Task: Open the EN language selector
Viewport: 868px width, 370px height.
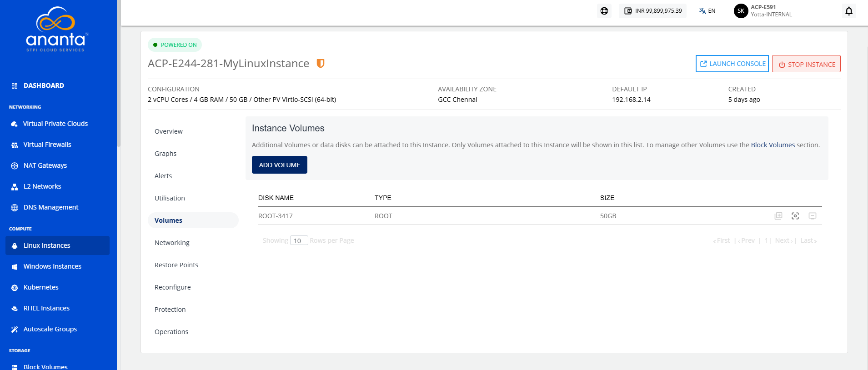Action: 707,11
